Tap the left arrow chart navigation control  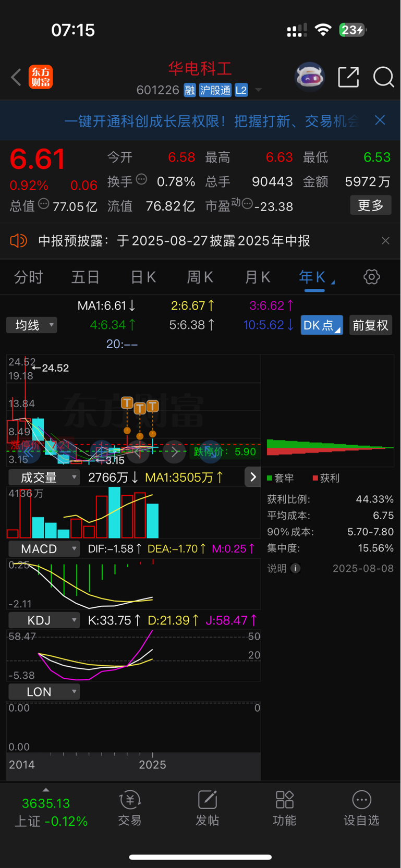[x=138, y=451]
